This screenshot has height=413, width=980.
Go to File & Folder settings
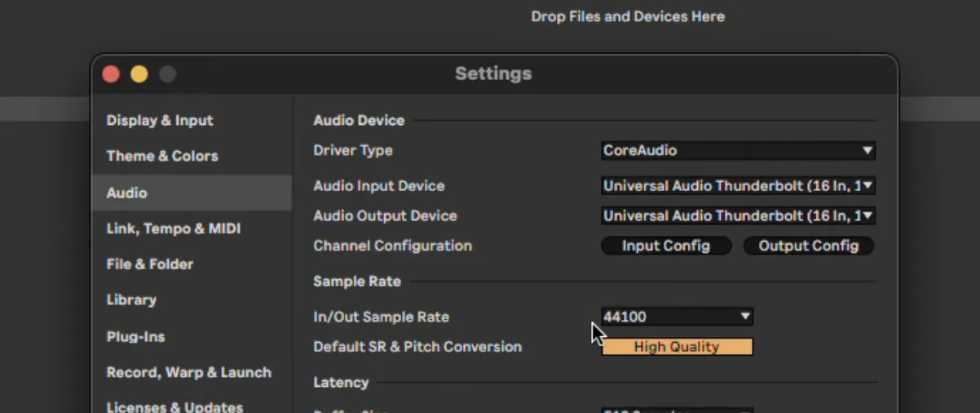(x=150, y=264)
